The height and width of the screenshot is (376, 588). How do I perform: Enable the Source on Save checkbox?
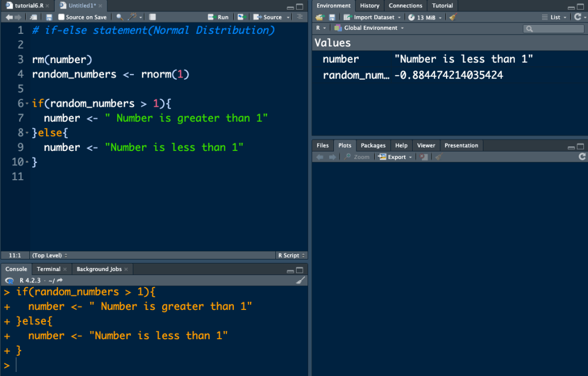point(62,17)
